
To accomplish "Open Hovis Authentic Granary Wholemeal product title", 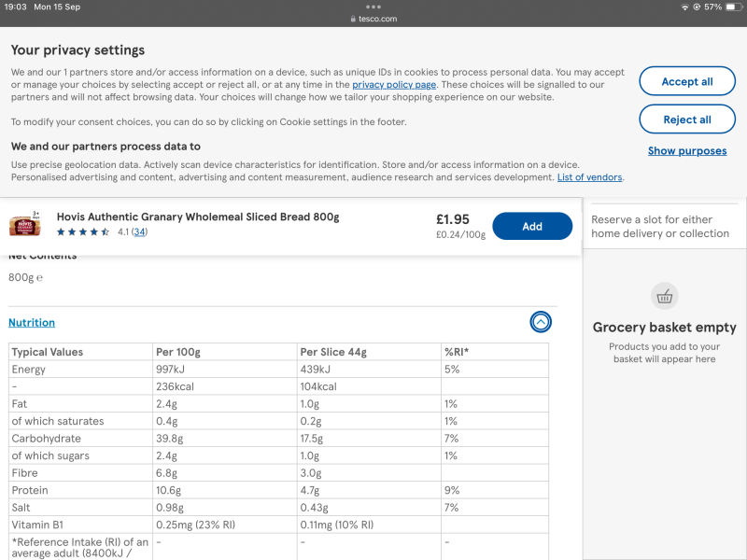I will pyautogui.click(x=198, y=217).
